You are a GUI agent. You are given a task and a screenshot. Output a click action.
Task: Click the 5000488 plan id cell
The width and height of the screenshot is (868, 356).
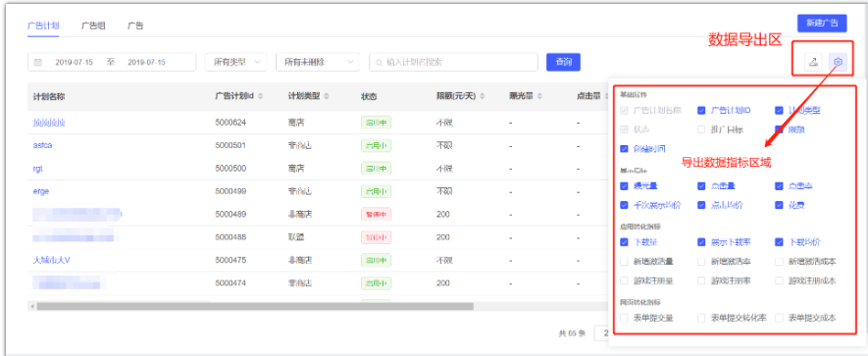[x=230, y=237]
